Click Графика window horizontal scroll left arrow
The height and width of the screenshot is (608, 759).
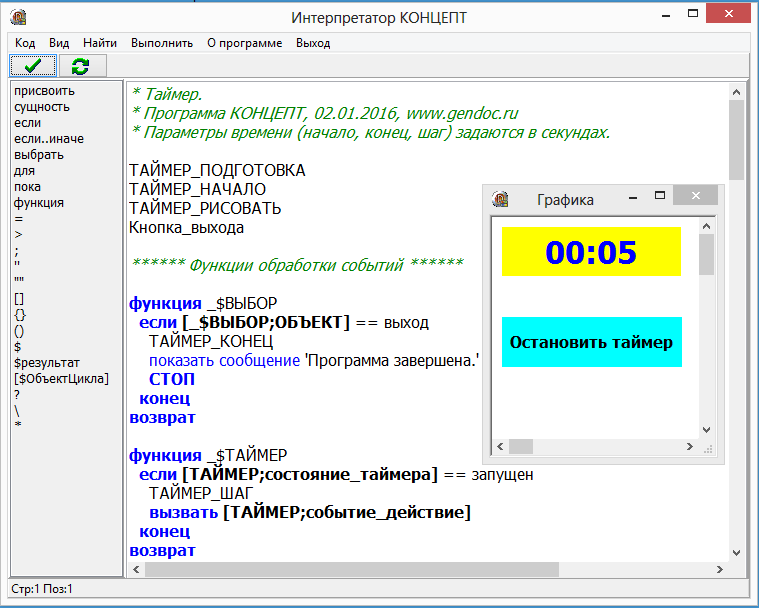[501, 446]
